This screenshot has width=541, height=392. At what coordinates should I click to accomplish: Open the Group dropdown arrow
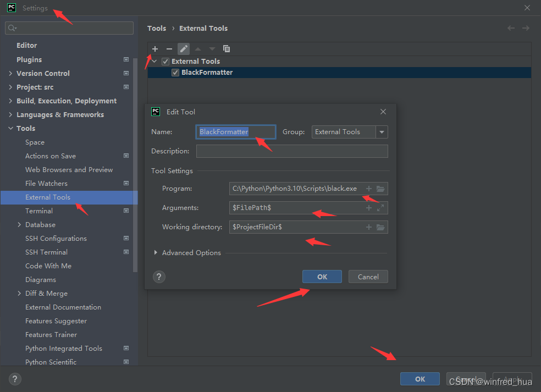pyautogui.click(x=382, y=132)
